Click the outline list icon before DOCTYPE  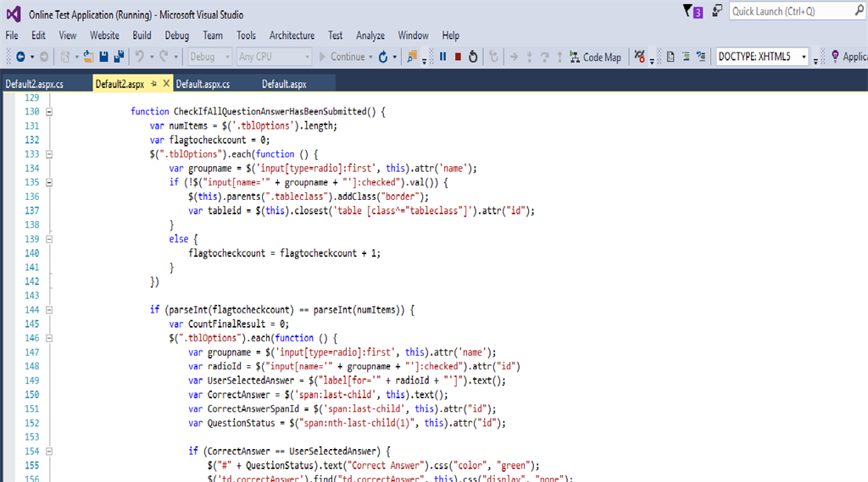701,57
